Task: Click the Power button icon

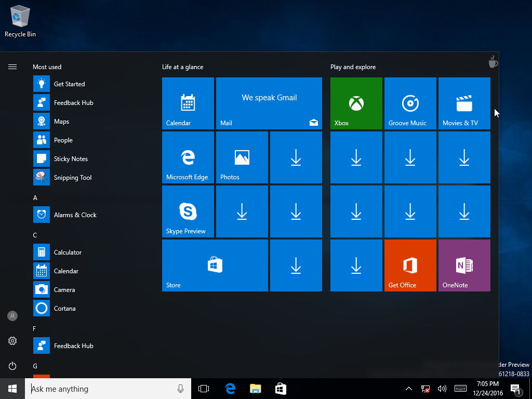Action: pyautogui.click(x=12, y=366)
